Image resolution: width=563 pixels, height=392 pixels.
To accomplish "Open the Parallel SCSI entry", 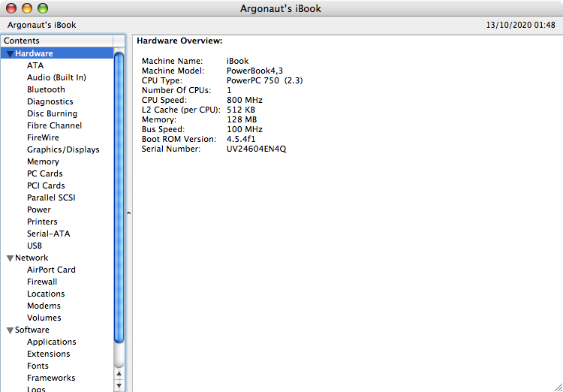I will (x=51, y=198).
